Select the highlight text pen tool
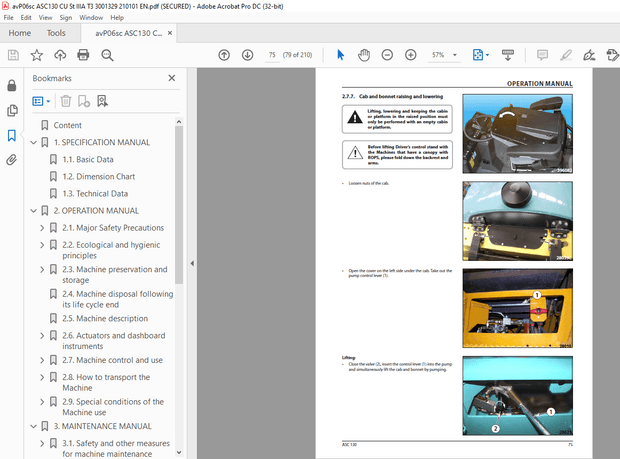The width and height of the screenshot is (620, 459). coord(566,55)
